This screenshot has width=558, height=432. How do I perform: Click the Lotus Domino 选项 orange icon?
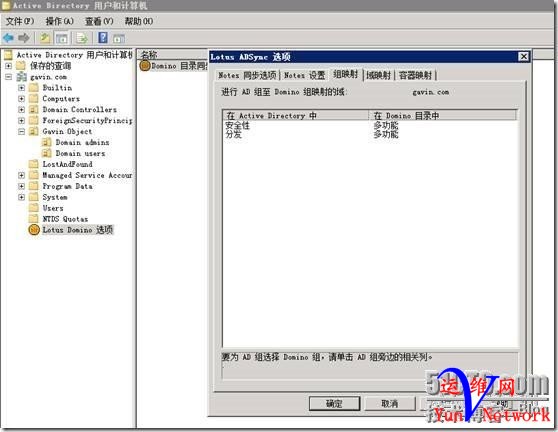[34, 230]
